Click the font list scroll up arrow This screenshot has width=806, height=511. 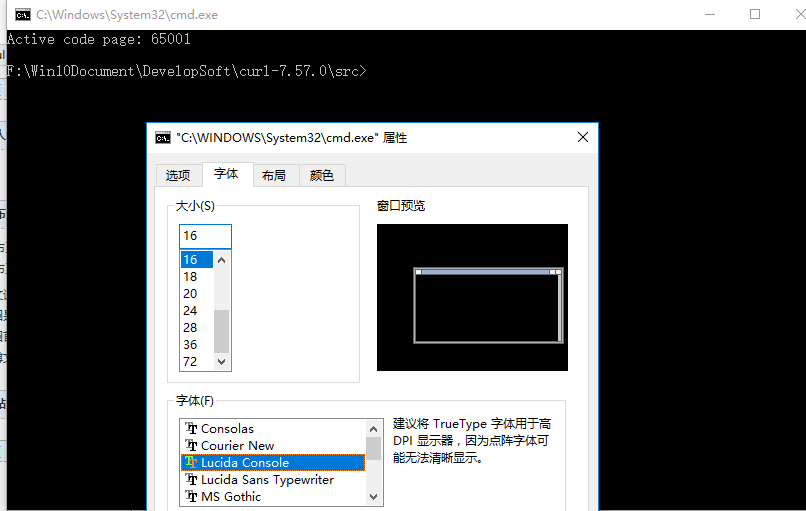pos(374,429)
